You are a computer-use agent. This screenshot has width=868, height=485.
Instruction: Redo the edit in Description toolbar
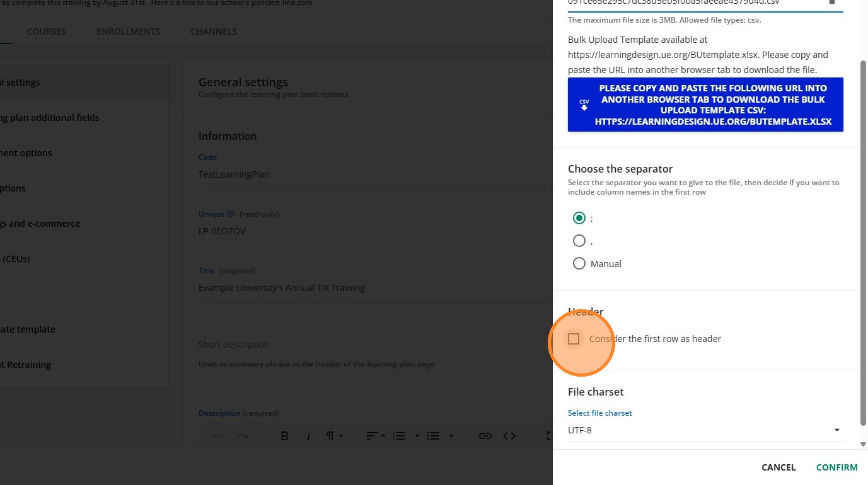243,436
